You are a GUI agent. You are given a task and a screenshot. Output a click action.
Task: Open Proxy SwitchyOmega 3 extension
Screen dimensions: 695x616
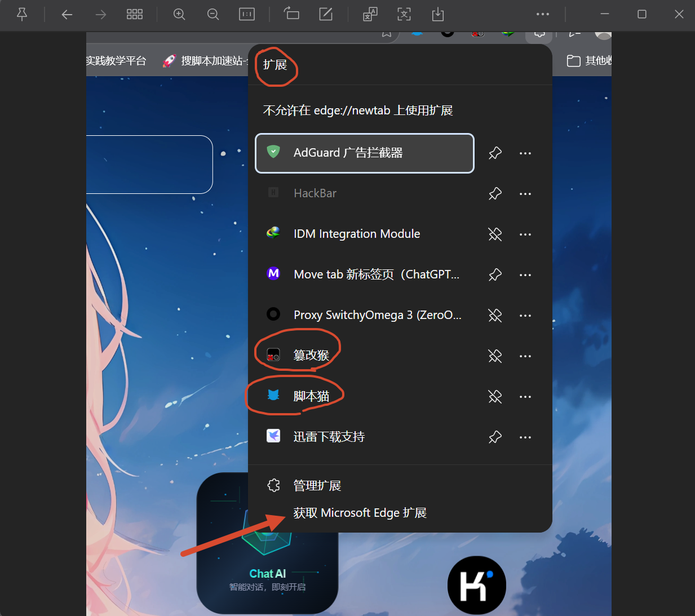click(x=365, y=315)
